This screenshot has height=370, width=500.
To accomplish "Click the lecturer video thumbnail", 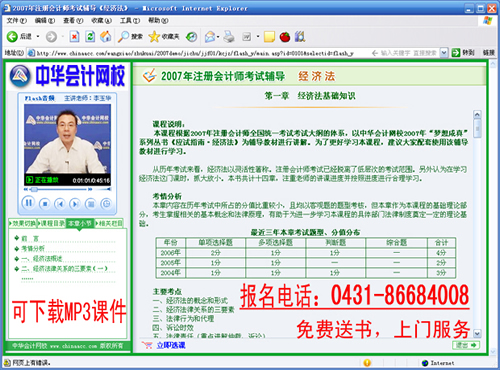I will coord(67,139).
